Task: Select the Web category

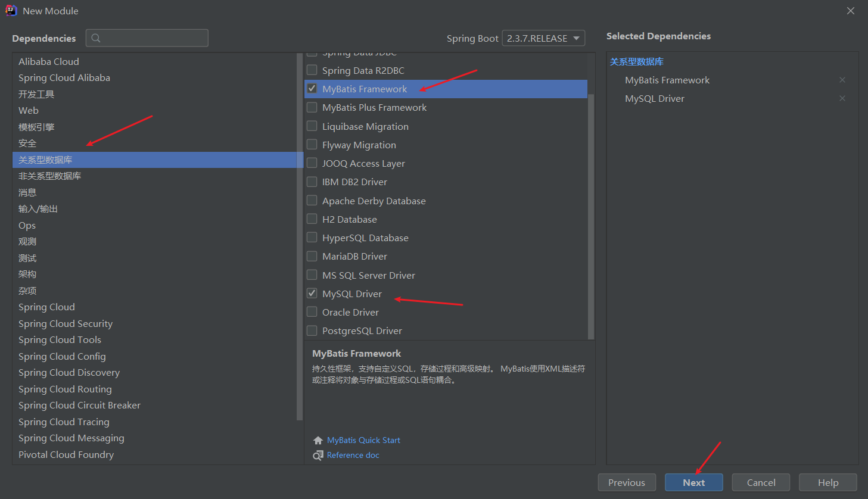Action: click(x=154, y=110)
